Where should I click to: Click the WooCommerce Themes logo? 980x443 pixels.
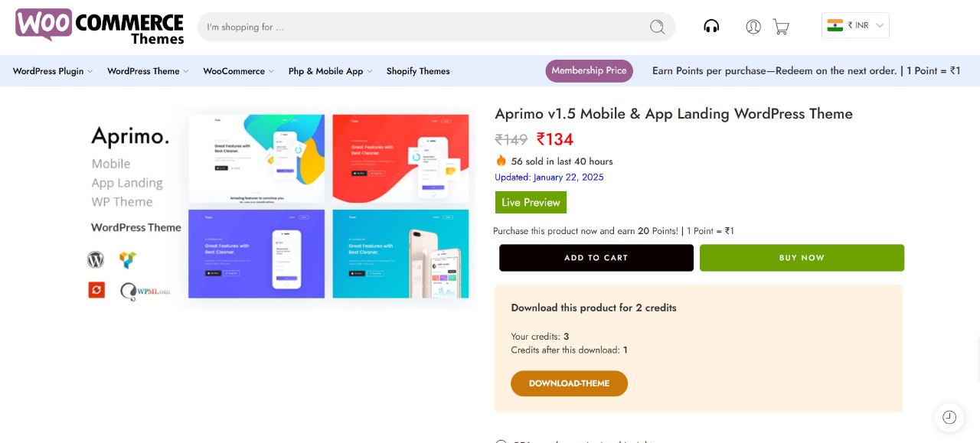[100, 26]
